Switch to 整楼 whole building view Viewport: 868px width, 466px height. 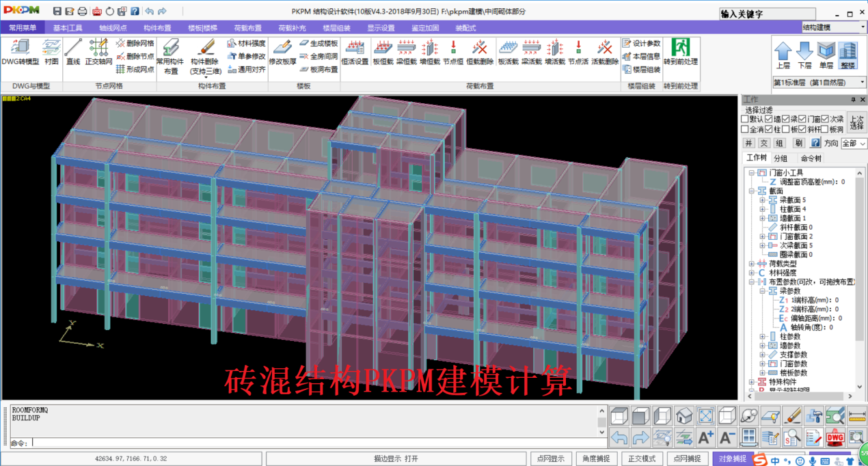848,55
